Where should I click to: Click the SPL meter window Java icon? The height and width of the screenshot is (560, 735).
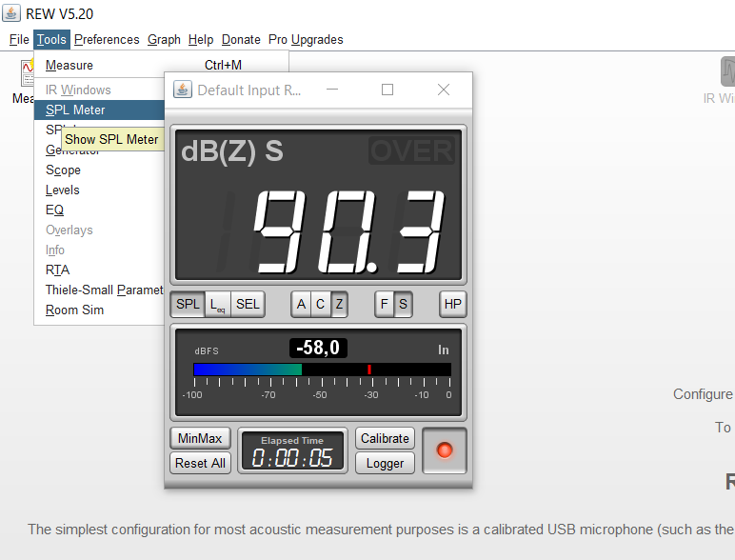pyautogui.click(x=183, y=90)
